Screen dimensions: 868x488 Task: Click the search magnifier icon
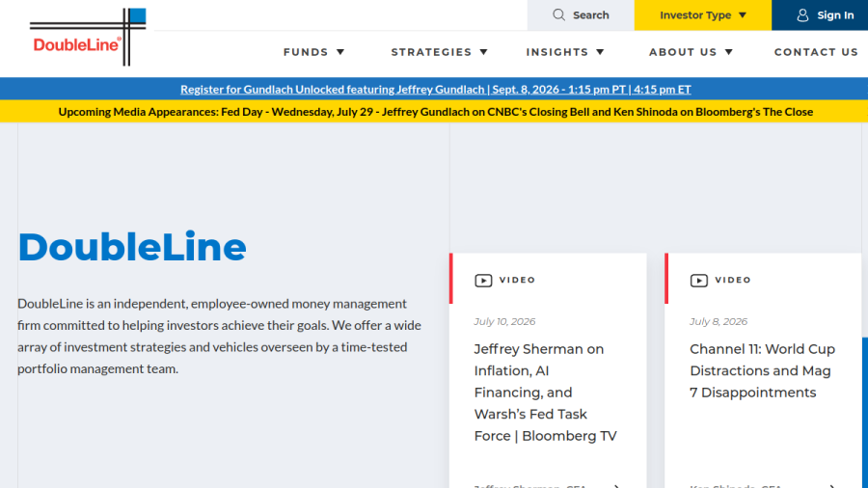tap(558, 14)
